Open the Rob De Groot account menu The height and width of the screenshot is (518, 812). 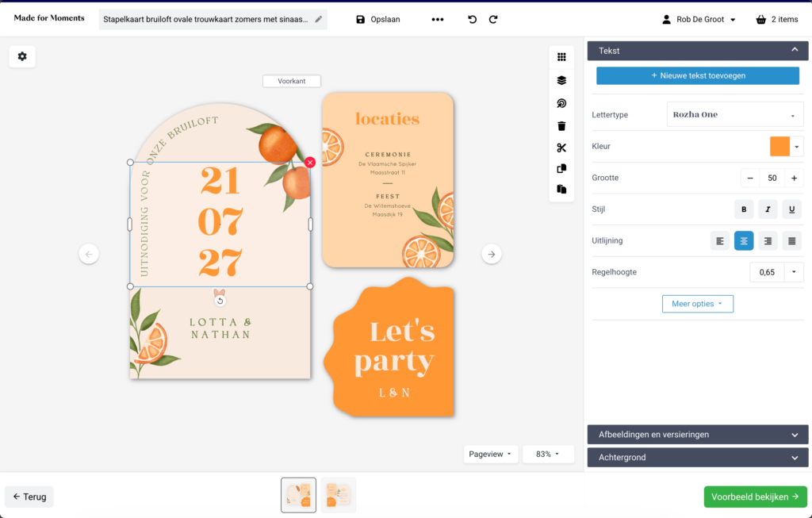click(699, 19)
